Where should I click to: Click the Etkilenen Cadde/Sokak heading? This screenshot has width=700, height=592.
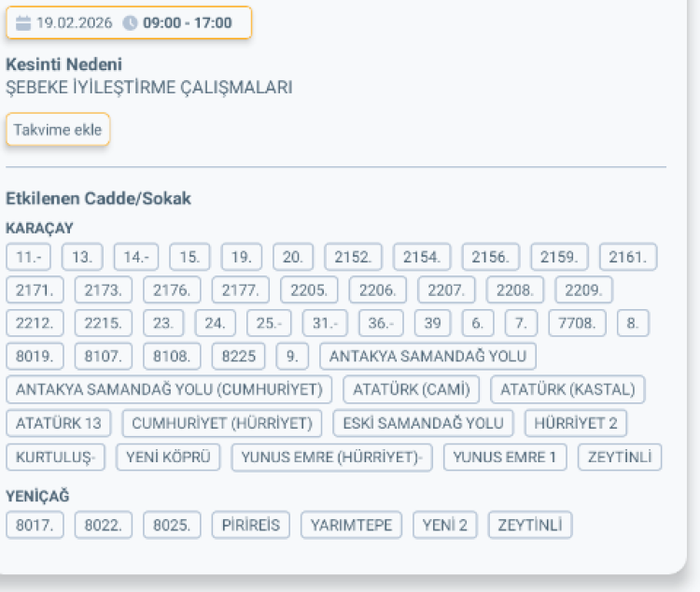pyautogui.click(x=98, y=198)
